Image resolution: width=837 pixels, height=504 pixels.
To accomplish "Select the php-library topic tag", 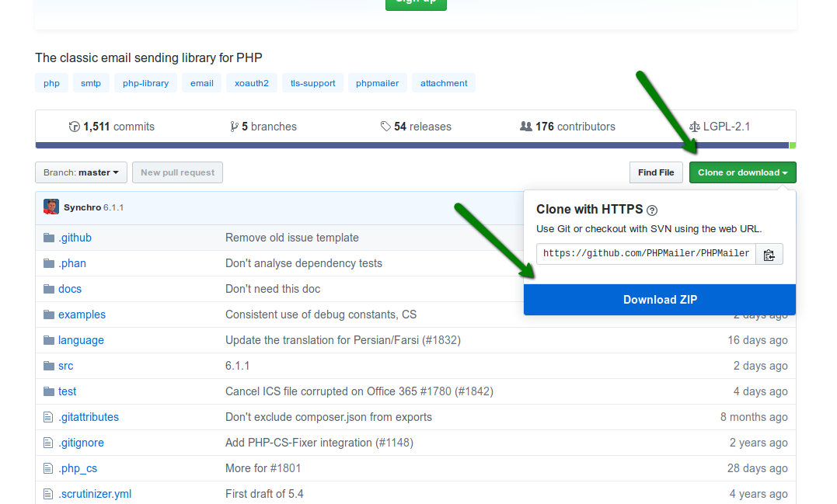I will 146,83.
